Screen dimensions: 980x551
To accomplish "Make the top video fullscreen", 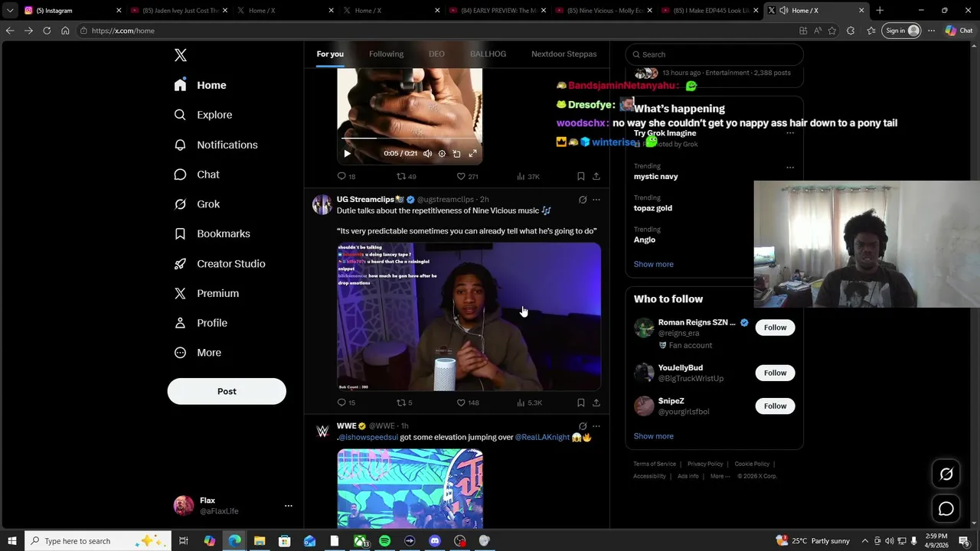I will click(x=472, y=154).
